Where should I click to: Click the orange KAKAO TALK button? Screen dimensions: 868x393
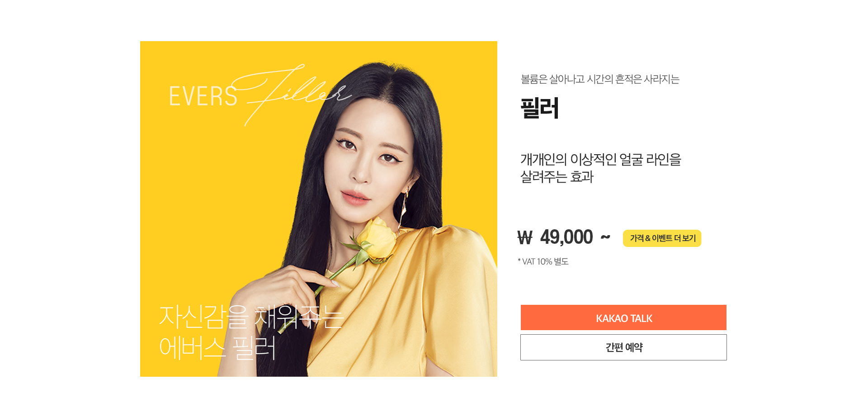pos(623,317)
